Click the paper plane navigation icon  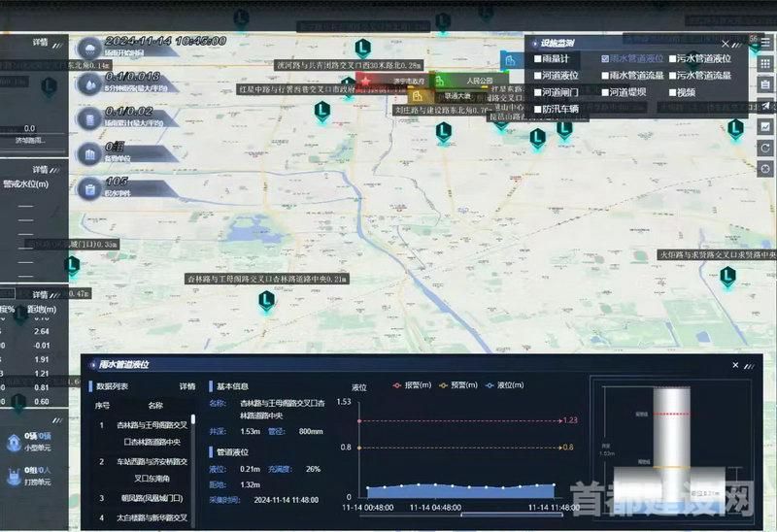click(x=764, y=106)
